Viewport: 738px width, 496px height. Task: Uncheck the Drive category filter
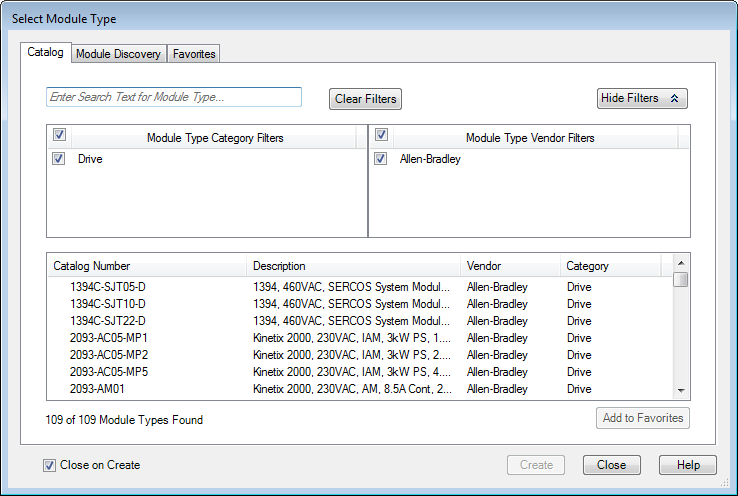pos(59,159)
